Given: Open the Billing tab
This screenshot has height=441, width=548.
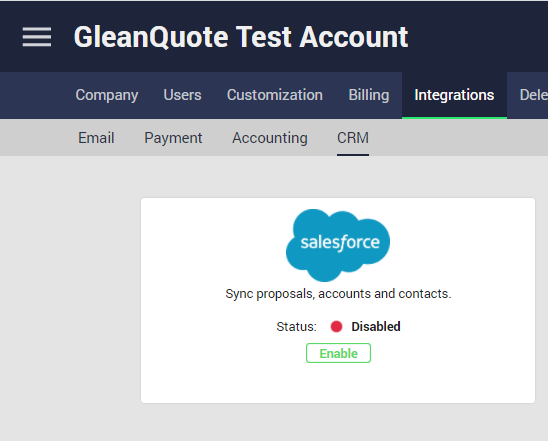Looking at the screenshot, I should click(x=369, y=95).
